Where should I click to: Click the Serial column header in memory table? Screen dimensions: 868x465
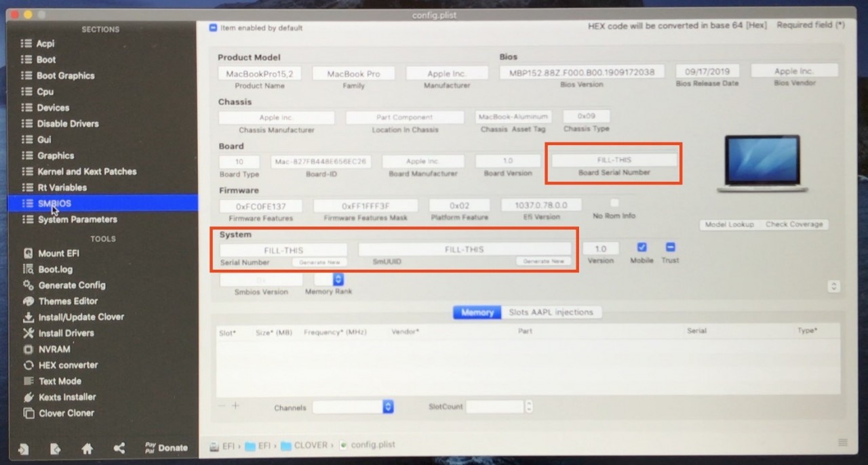click(696, 331)
